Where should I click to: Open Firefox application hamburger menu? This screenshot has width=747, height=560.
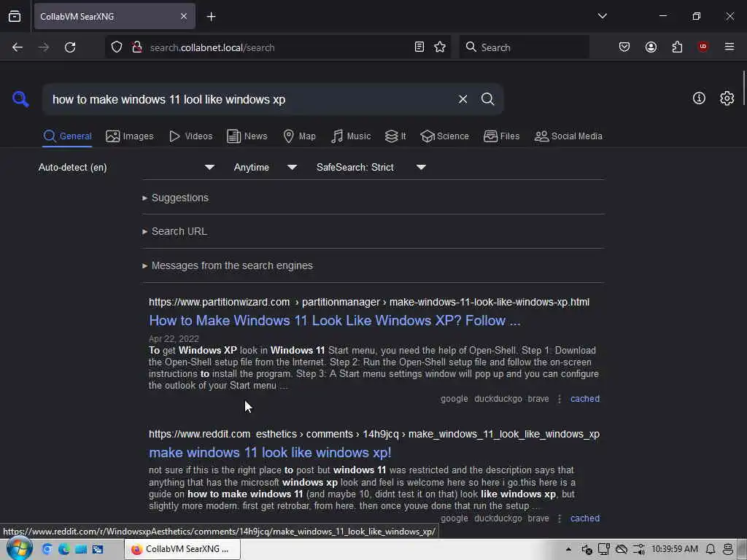[x=729, y=47]
